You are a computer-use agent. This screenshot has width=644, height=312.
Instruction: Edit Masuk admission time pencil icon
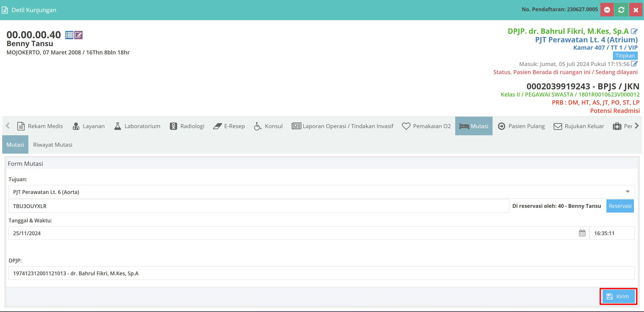[x=634, y=64]
